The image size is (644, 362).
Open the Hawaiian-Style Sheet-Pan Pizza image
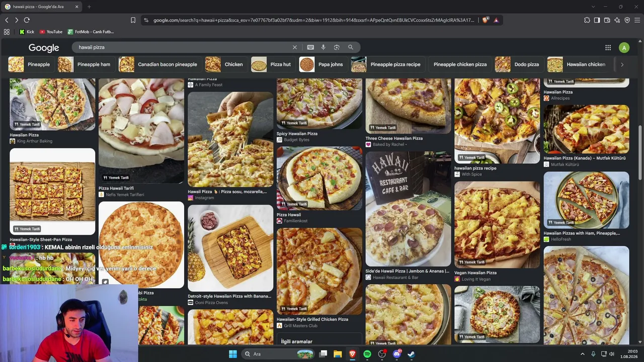(52, 192)
